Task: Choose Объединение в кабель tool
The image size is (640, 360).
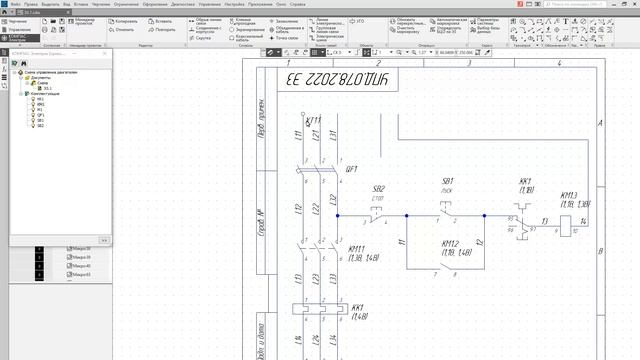Action: click(287, 30)
